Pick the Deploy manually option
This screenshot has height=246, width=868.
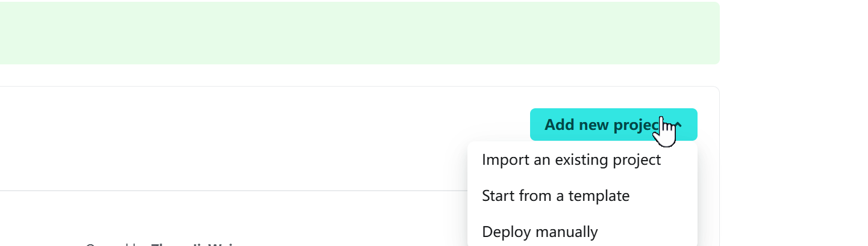point(540,232)
